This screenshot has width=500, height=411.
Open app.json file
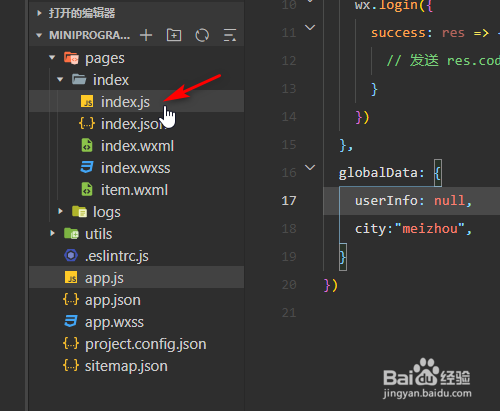137,300
